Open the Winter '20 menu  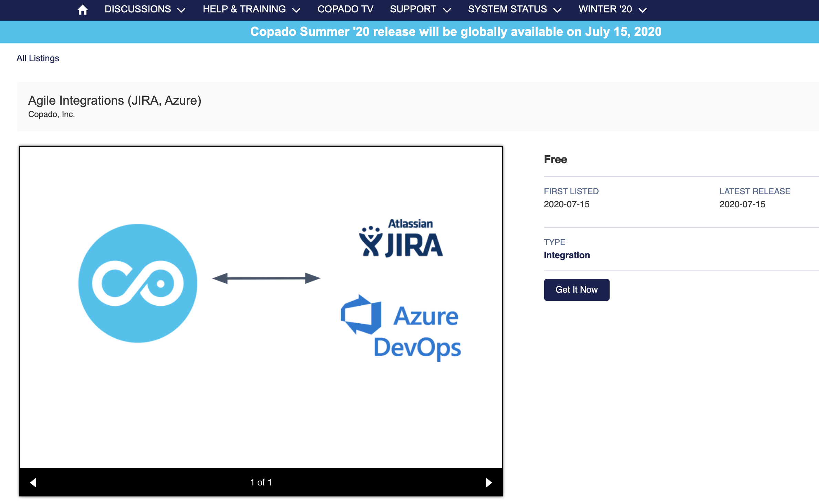click(605, 9)
